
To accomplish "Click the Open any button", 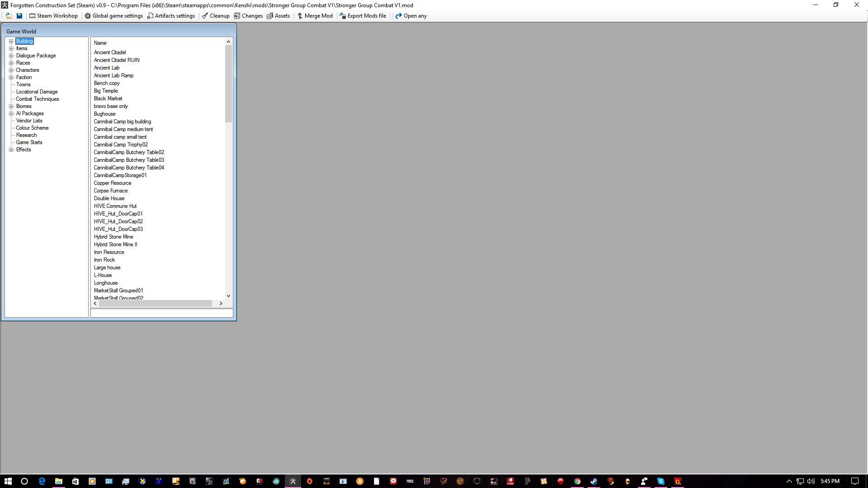I will click(x=411, y=16).
